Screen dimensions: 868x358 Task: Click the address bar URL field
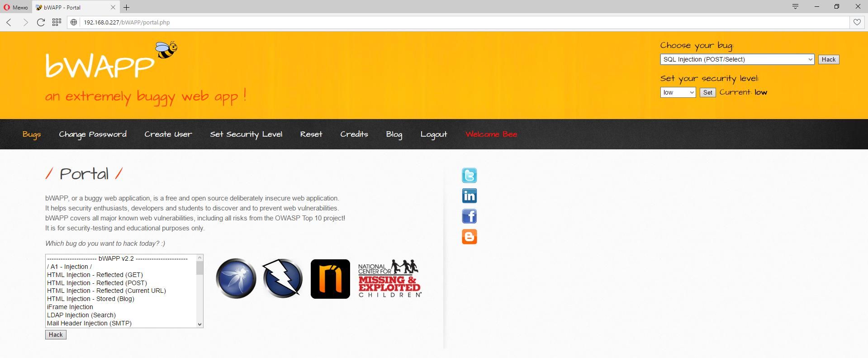coord(458,22)
